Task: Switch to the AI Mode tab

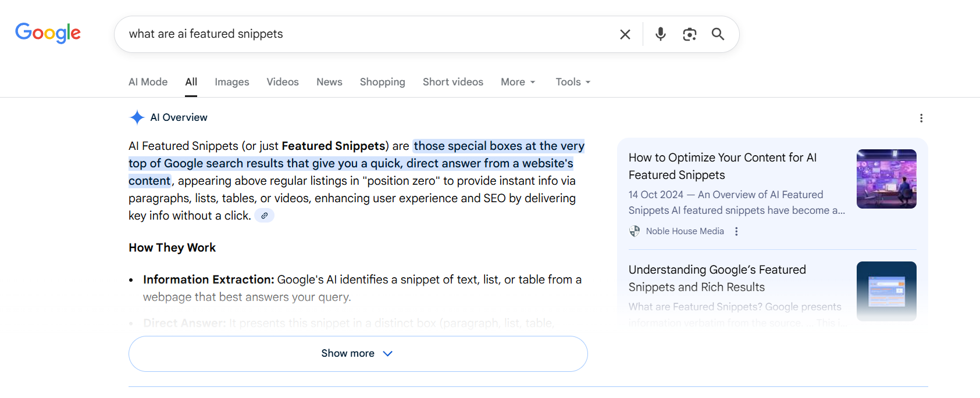Action: 148,82
